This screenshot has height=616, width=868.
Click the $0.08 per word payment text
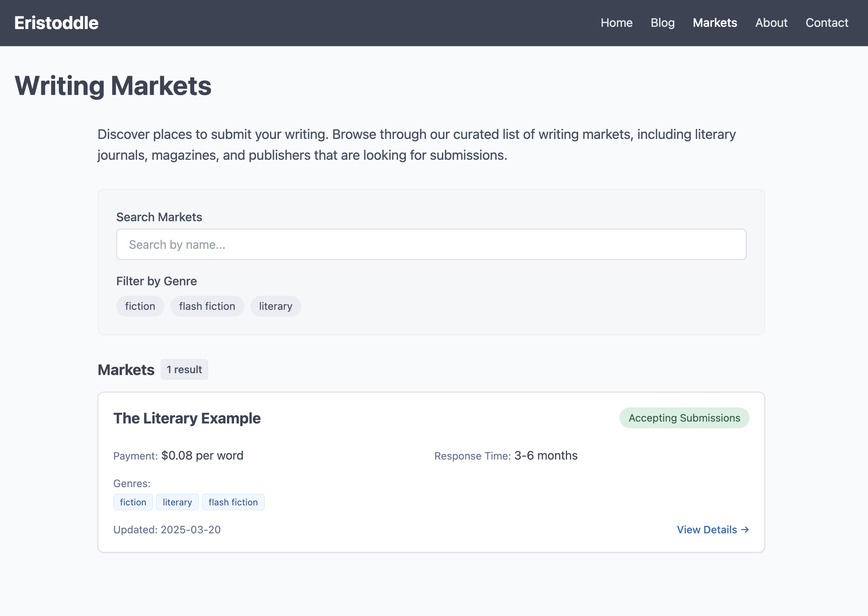202,455
